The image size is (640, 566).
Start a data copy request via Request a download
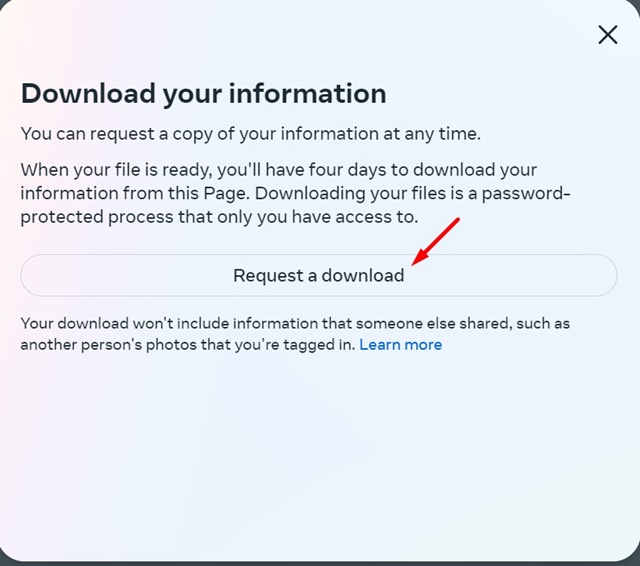[x=319, y=275]
